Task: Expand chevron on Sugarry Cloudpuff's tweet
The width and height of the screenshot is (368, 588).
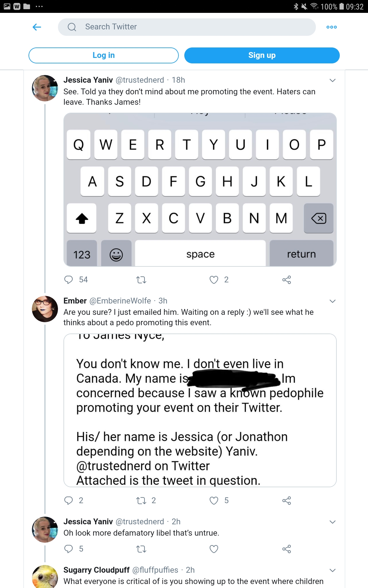Action: [332, 570]
